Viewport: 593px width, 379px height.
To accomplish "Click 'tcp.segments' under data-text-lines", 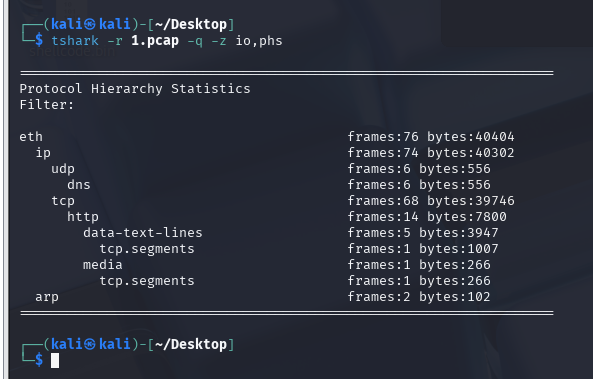I will [147, 249].
